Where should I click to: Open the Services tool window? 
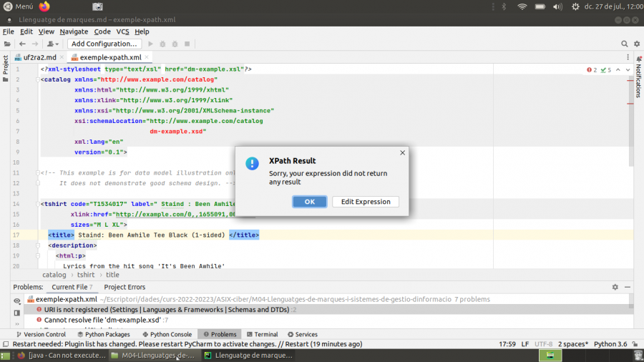(303, 335)
